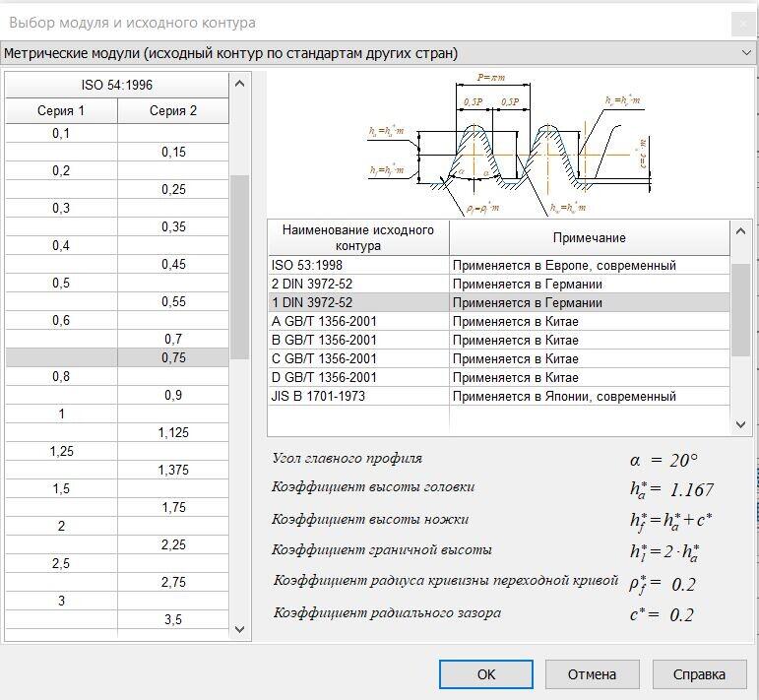Viewport: 759px width, 700px height.
Task: Click the Отмена cancel button
Action: [592, 674]
